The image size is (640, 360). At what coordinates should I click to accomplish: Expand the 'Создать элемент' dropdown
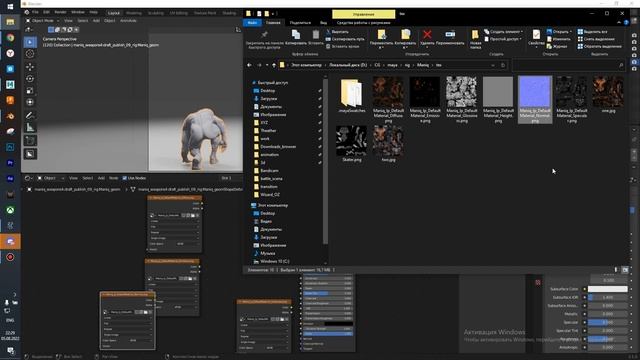click(x=504, y=31)
